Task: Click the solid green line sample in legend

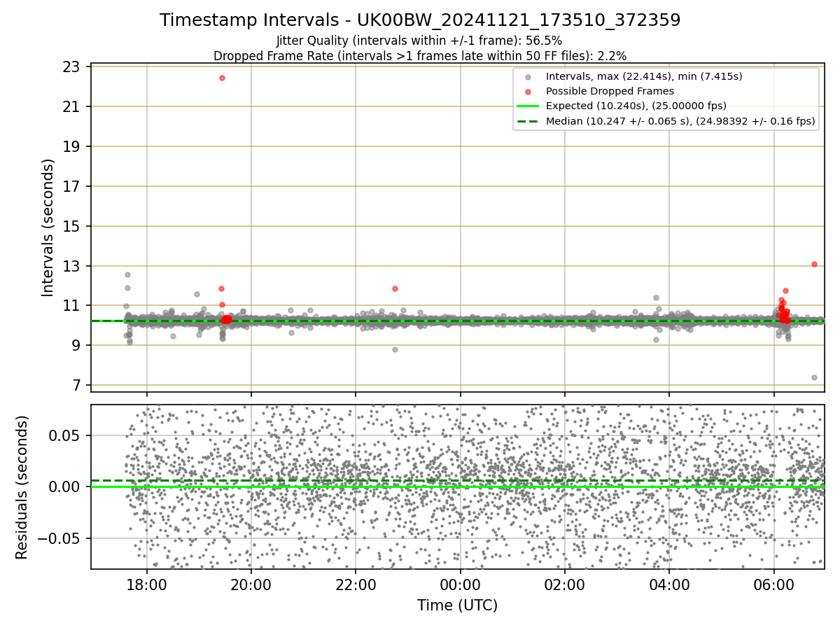Action: tap(528, 106)
